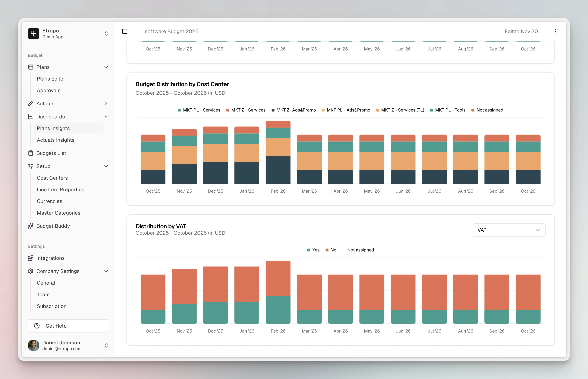Click the Get Help button

(68, 326)
